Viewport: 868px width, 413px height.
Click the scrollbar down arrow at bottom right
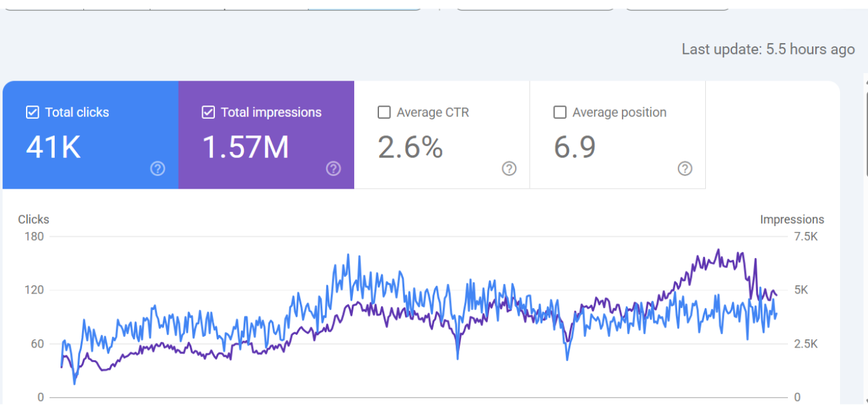pos(865,402)
